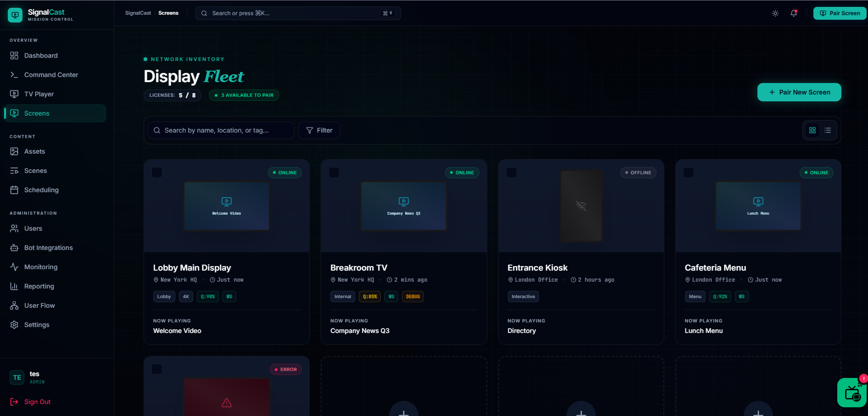
Task: Select the Lobby Main Display checkbox
Action: pyautogui.click(x=157, y=172)
